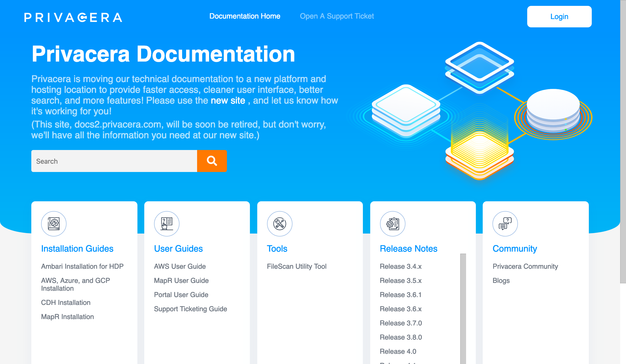This screenshot has height=364, width=626.
Task: Open Release 3.7.0 notes
Action: click(x=401, y=323)
